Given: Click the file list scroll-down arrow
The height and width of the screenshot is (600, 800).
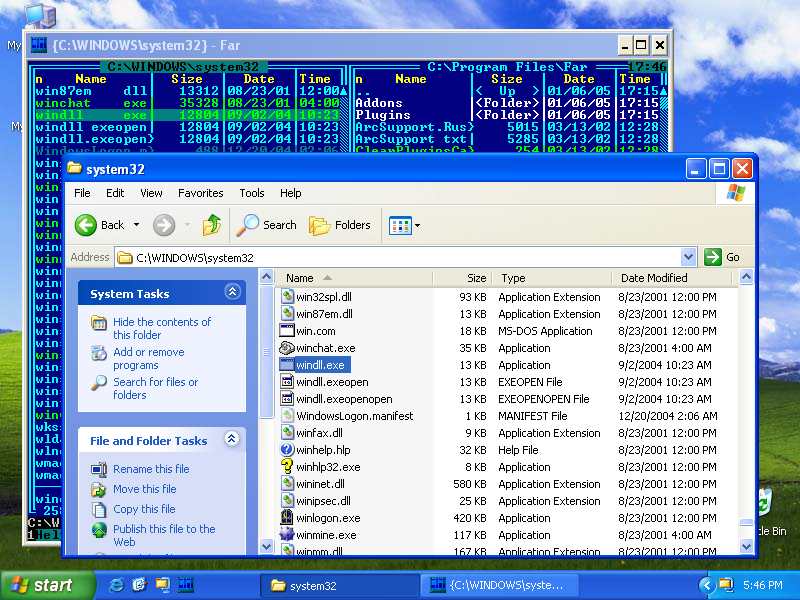Looking at the screenshot, I should (746, 546).
